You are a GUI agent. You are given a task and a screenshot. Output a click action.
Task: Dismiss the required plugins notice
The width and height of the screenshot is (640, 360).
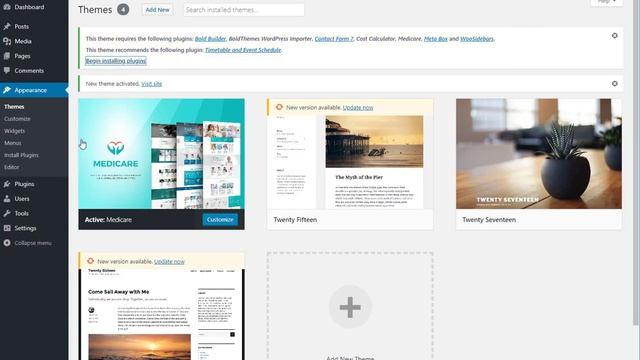614,36
